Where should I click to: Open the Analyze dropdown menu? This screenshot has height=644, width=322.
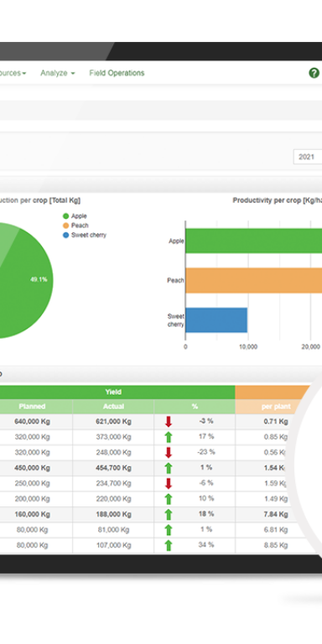pos(58,73)
